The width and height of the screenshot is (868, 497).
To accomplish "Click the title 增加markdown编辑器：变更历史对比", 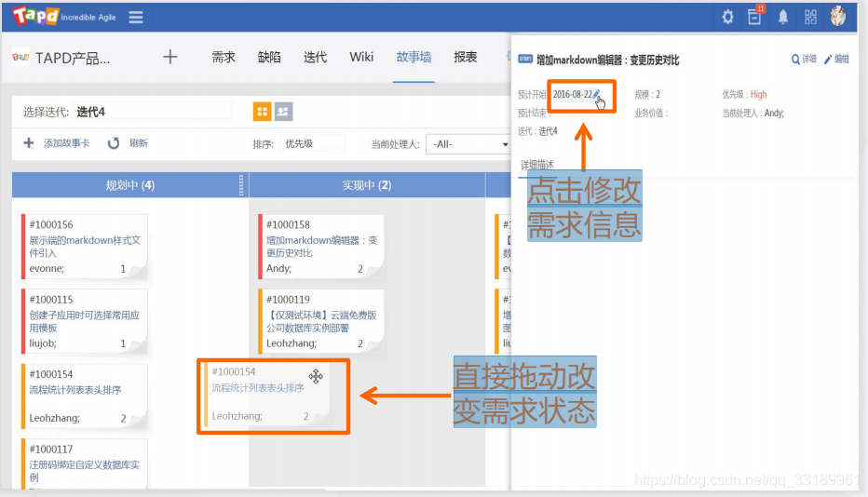I will click(608, 60).
